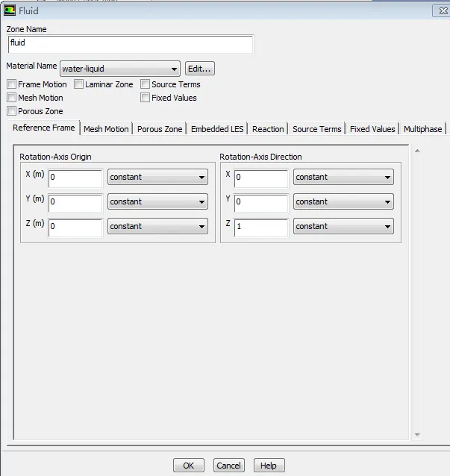The width and height of the screenshot is (450, 476).
Task: Click the origin Y (m) input field
Action: click(x=75, y=203)
